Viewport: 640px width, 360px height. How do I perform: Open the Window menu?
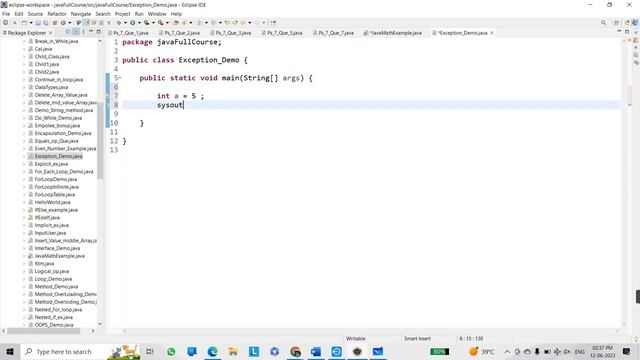click(157, 14)
